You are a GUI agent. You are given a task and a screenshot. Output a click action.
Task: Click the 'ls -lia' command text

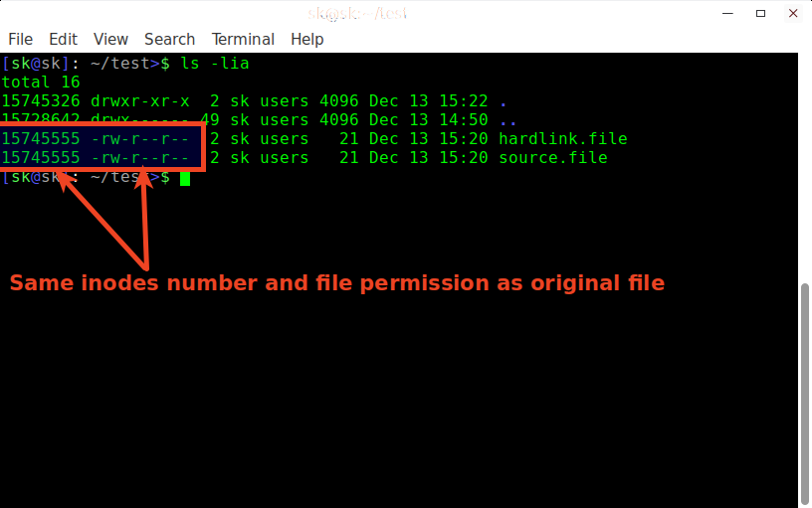pos(214,64)
